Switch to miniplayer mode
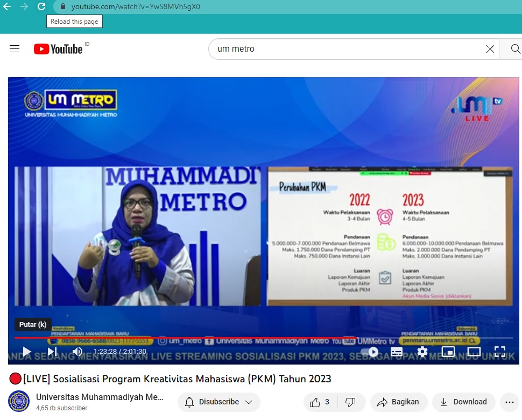 tap(448, 352)
